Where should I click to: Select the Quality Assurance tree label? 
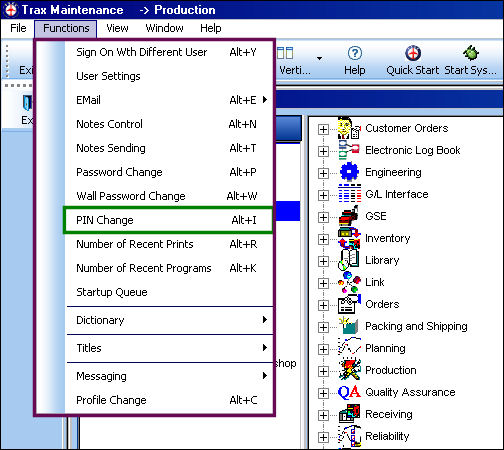410,392
